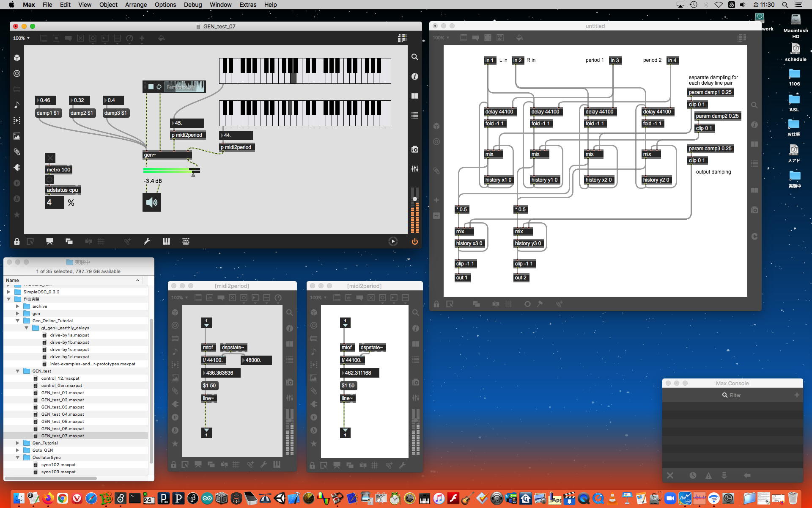The width and height of the screenshot is (812, 508).
Task: Open the inspector info icon in GEN_test_07
Action: pos(415,76)
